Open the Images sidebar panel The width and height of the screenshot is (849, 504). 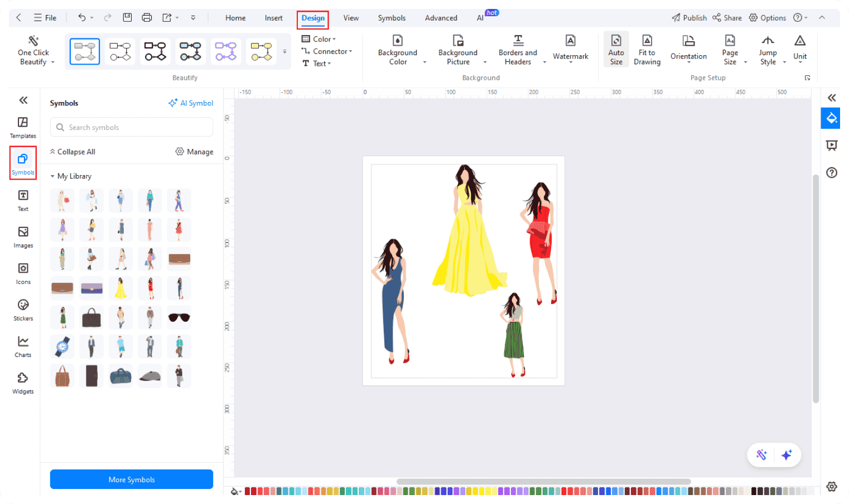pyautogui.click(x=23, y=237)
